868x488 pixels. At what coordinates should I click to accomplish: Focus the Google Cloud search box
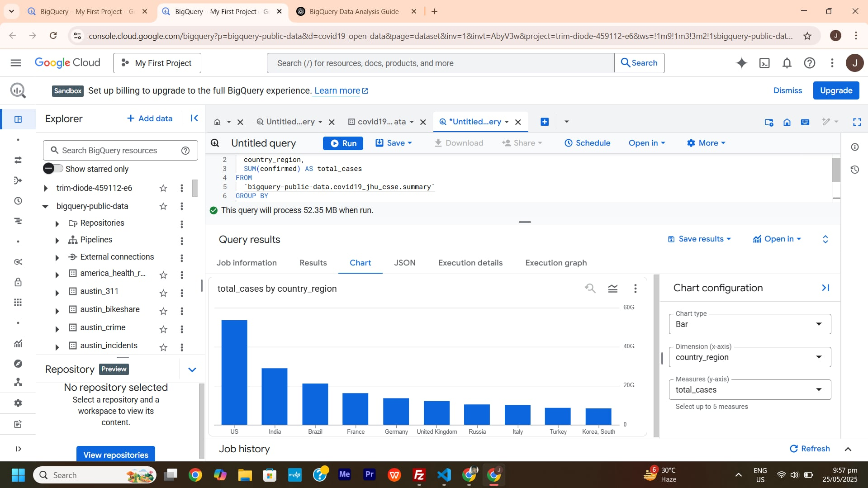tap(441, 63)
